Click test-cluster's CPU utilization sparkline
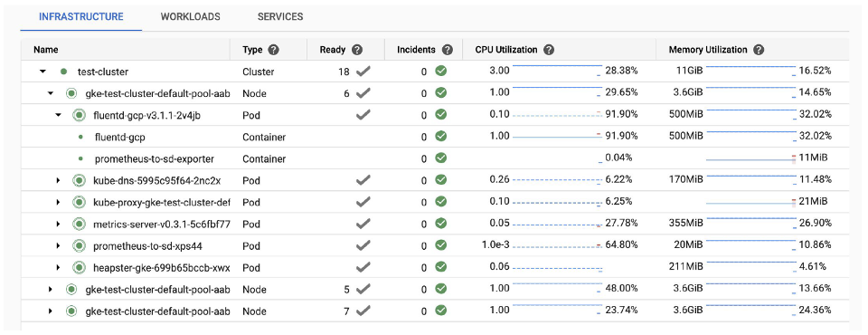This screenshot has height=335, width=868. 558,70
